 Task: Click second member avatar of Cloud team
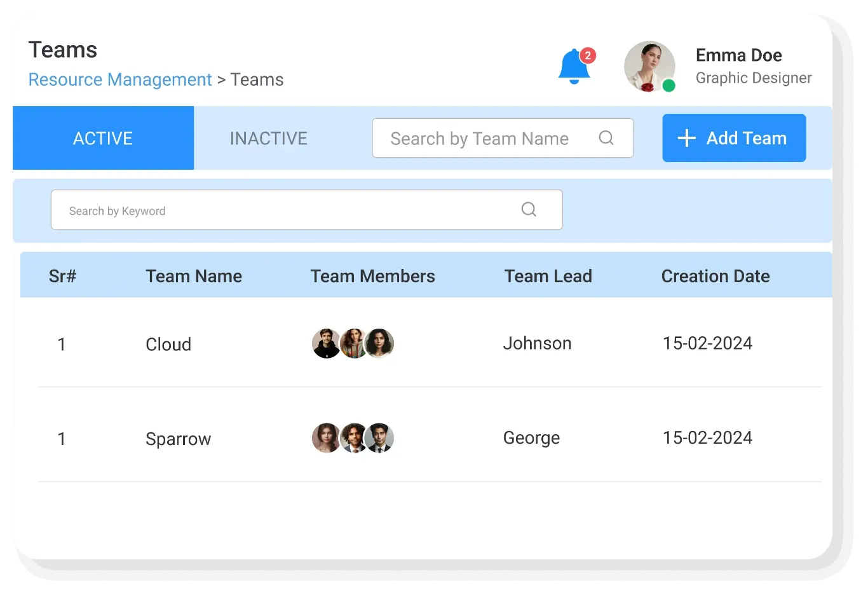pyautogui.click(x=353, y=344)
